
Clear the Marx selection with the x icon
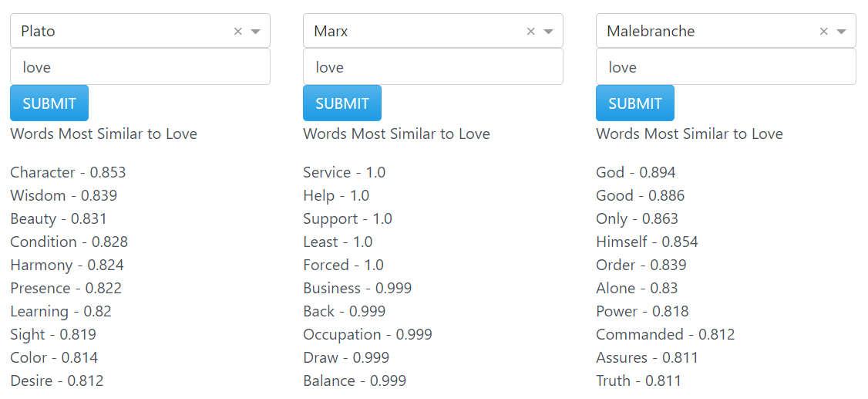[531, 32]
